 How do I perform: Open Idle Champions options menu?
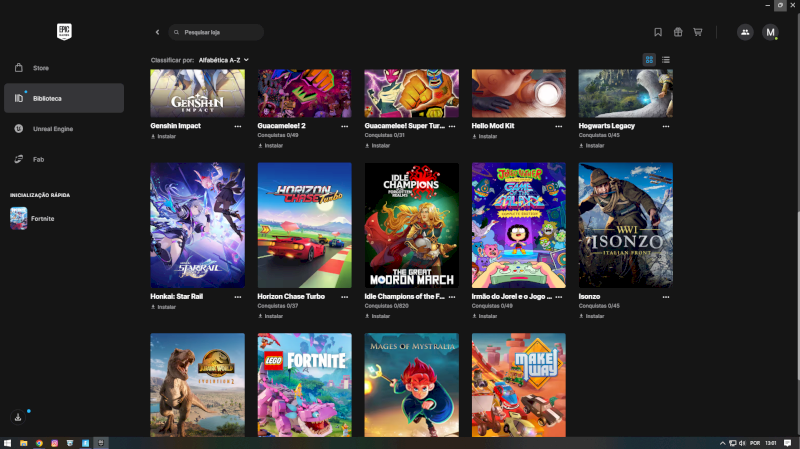452,297
